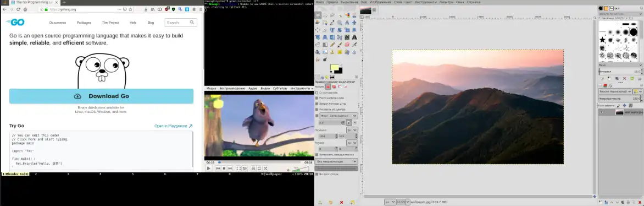Click GIMP foreground color swatch

(x=334, y=68)
